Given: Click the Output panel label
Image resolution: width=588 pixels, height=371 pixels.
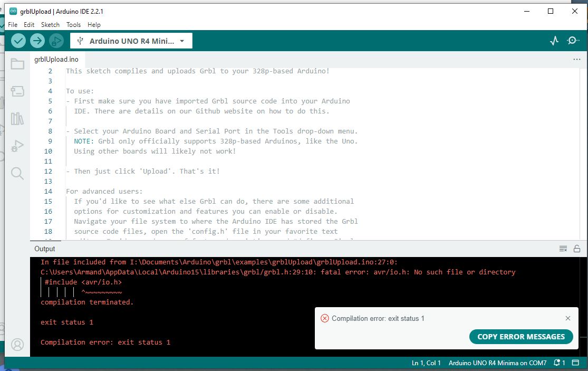Looking at the screenshot, I should [45, 249].
